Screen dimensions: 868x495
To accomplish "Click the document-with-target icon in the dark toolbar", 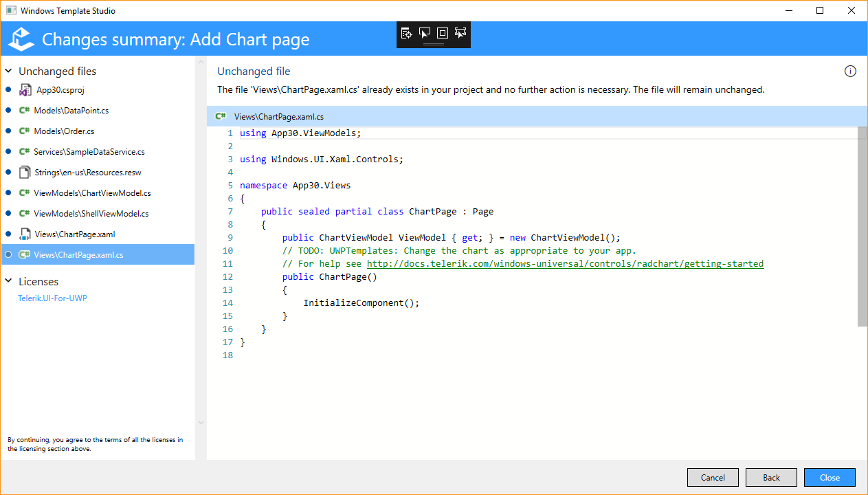I will 406,32.
